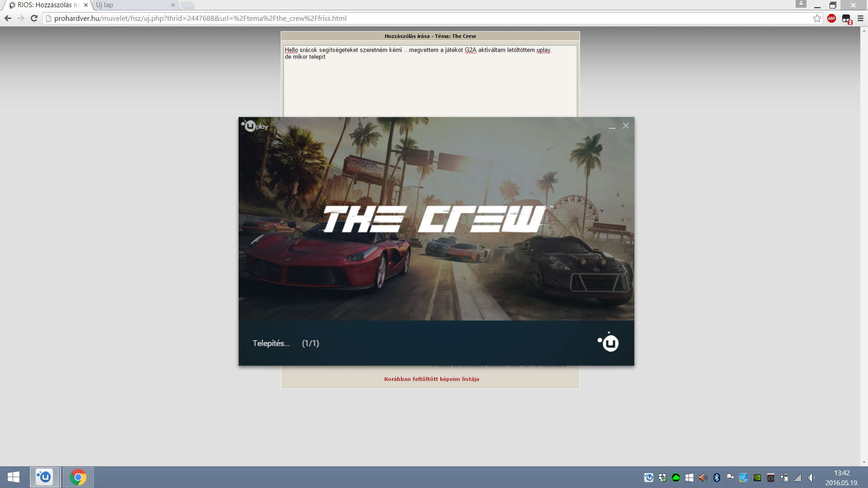The height and width of the screenshot is (488, 868).
Task: Reload the page in Chrome
Action: [x=34, y=19]
